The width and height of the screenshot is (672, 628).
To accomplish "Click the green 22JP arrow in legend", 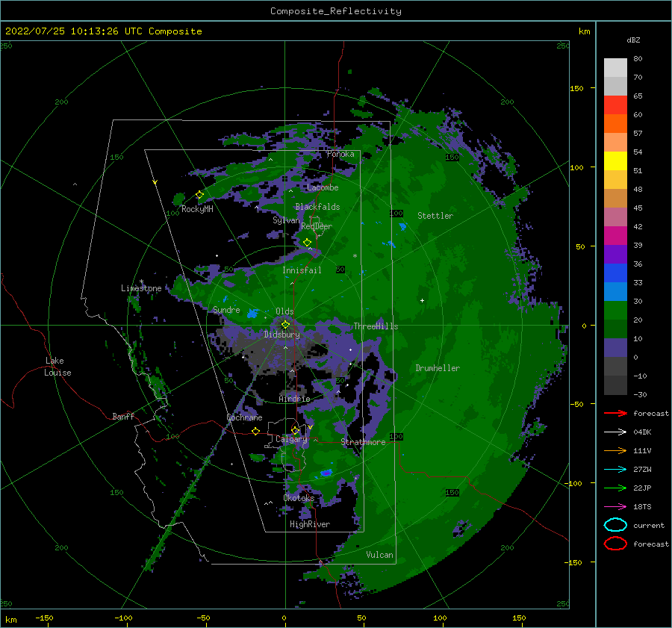I will 615,488.
